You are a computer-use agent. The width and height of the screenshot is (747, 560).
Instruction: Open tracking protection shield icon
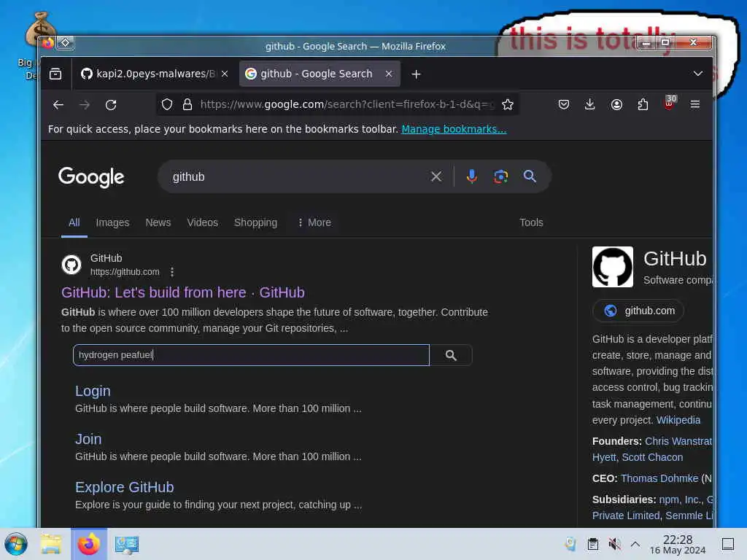coord(167,104)
